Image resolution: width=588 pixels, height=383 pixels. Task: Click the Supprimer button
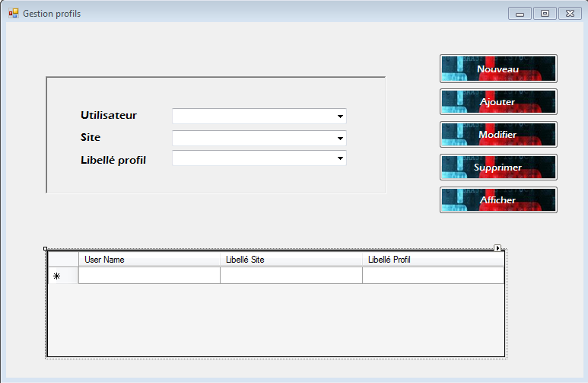[x=498, y=167]
